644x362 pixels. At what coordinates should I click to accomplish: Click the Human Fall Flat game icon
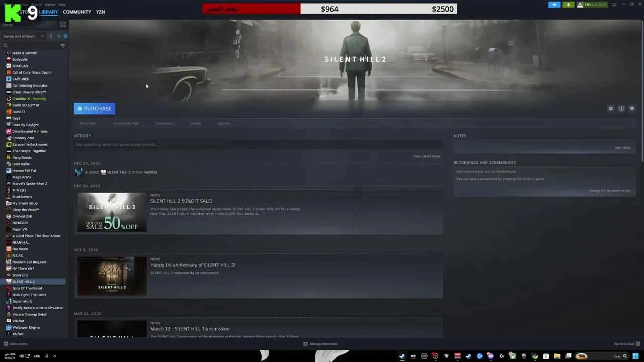[9, 170]
